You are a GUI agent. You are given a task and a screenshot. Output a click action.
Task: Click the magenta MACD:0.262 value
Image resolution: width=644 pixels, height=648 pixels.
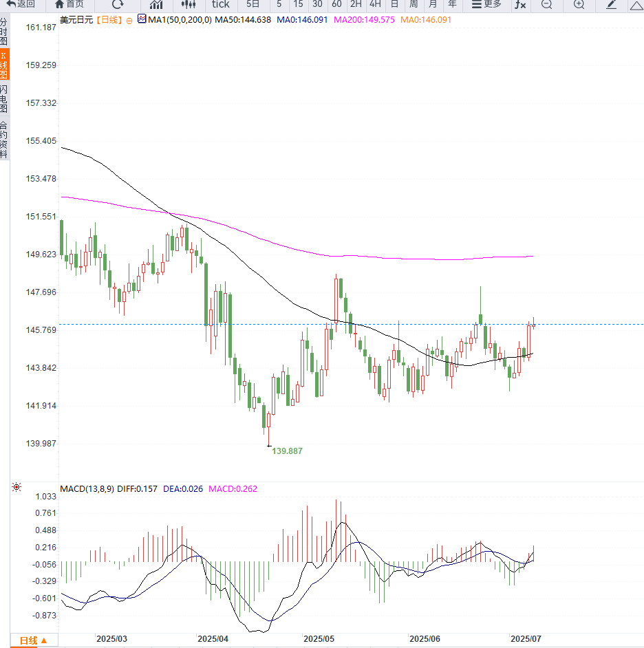tap(233, 489)
